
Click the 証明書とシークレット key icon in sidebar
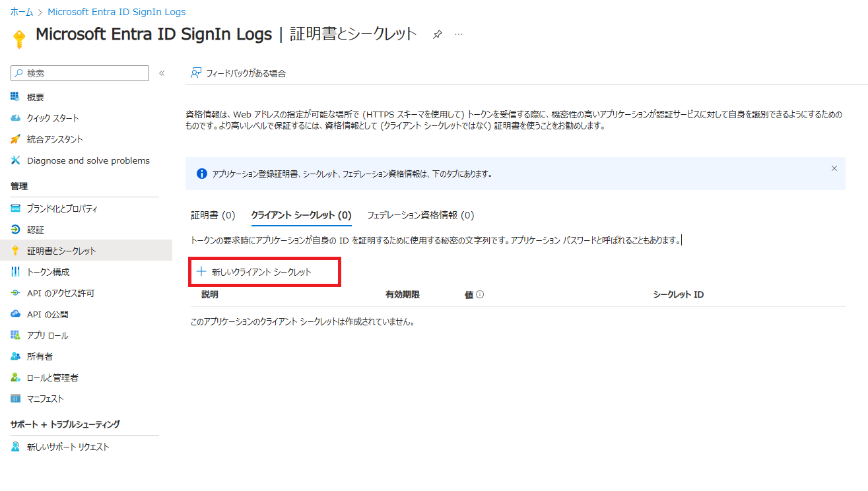[15, 251]
